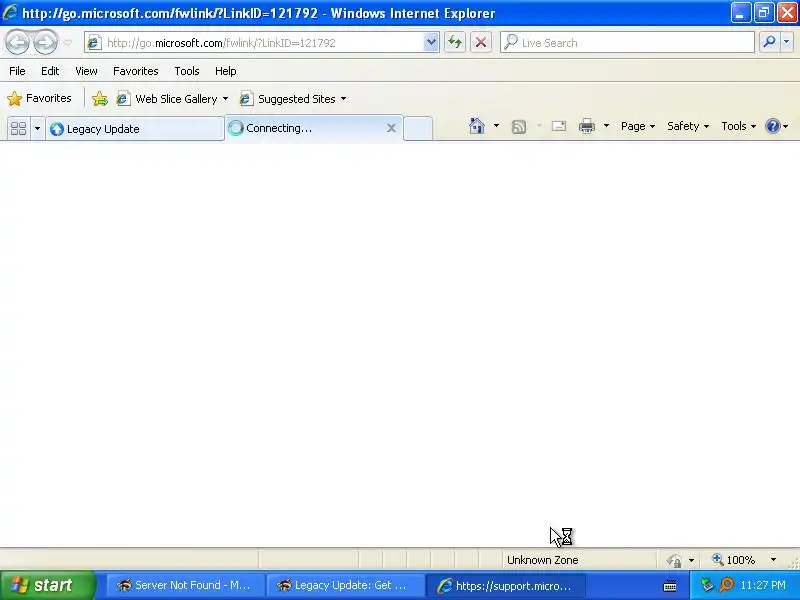Open the Safety command menu
The width and height of the screenshot is (800, 600).
(688, 126)
